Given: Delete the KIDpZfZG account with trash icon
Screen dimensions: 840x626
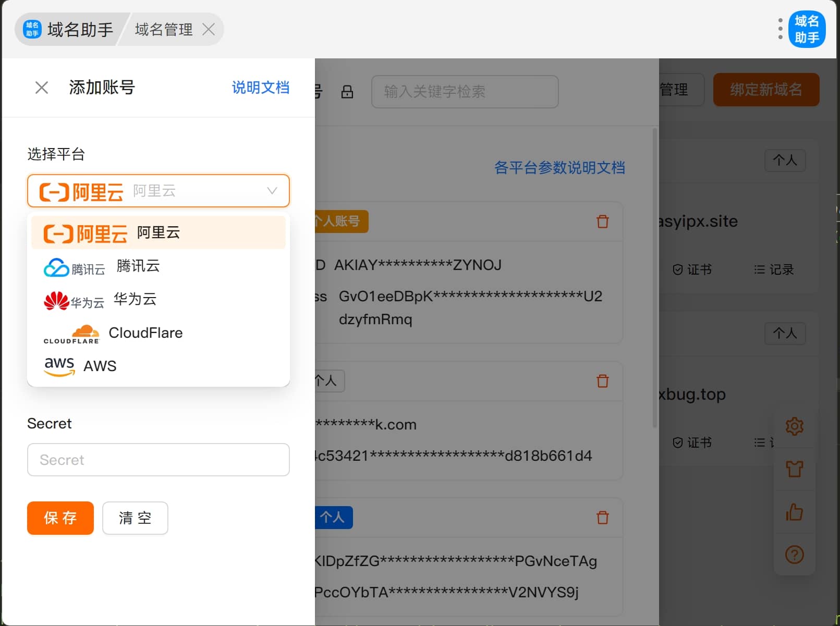Looking at the screenshot, I should [603, 518].
